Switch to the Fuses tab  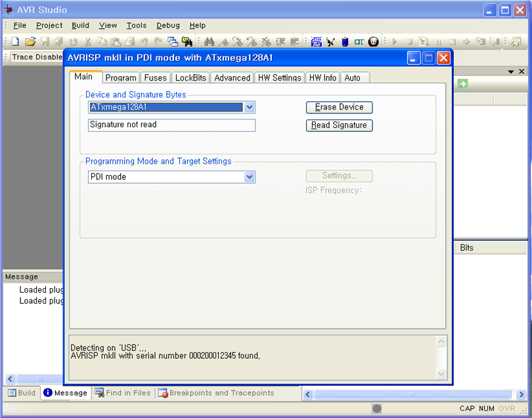(156, 78)
